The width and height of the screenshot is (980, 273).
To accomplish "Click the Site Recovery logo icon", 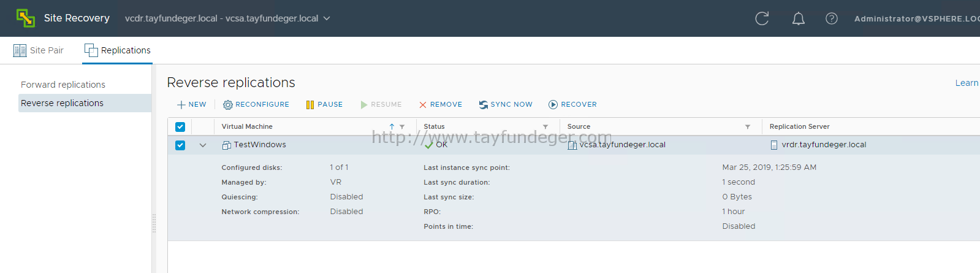I will point(26,18).
